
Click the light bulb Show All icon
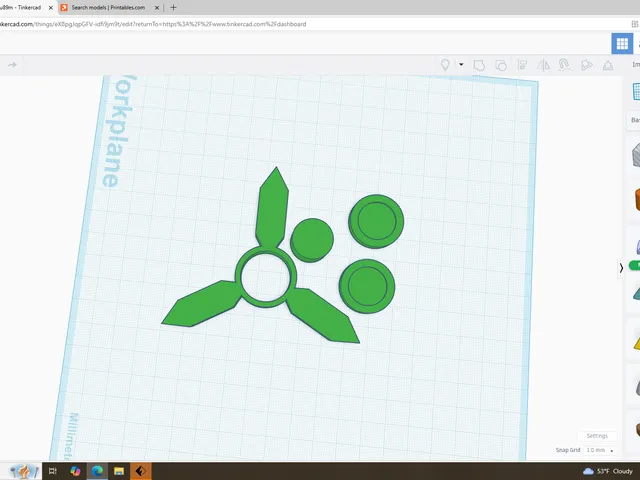coord(445,65)
